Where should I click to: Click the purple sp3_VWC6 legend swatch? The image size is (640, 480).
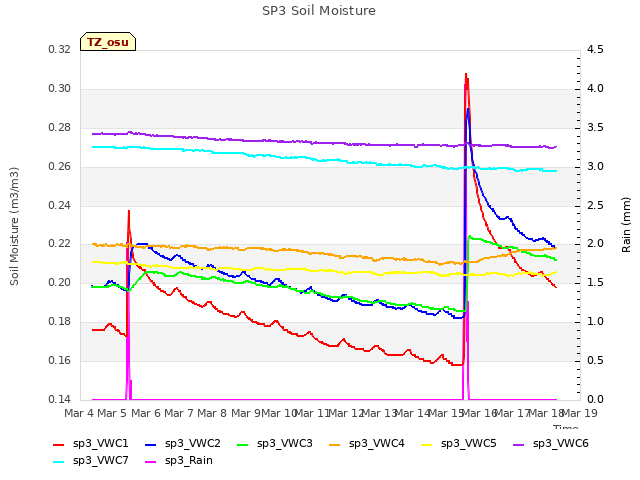point(519,445)
